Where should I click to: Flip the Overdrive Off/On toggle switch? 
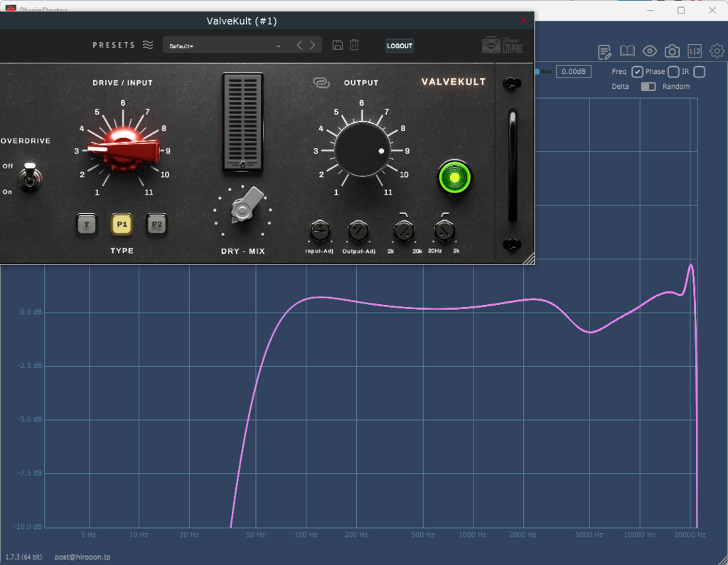click(30, 176)
